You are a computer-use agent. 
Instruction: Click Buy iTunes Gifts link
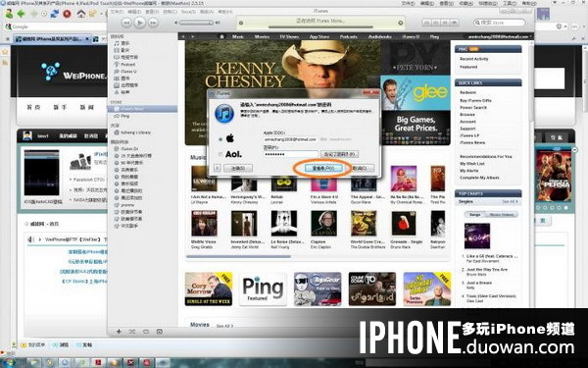(475, 100)
